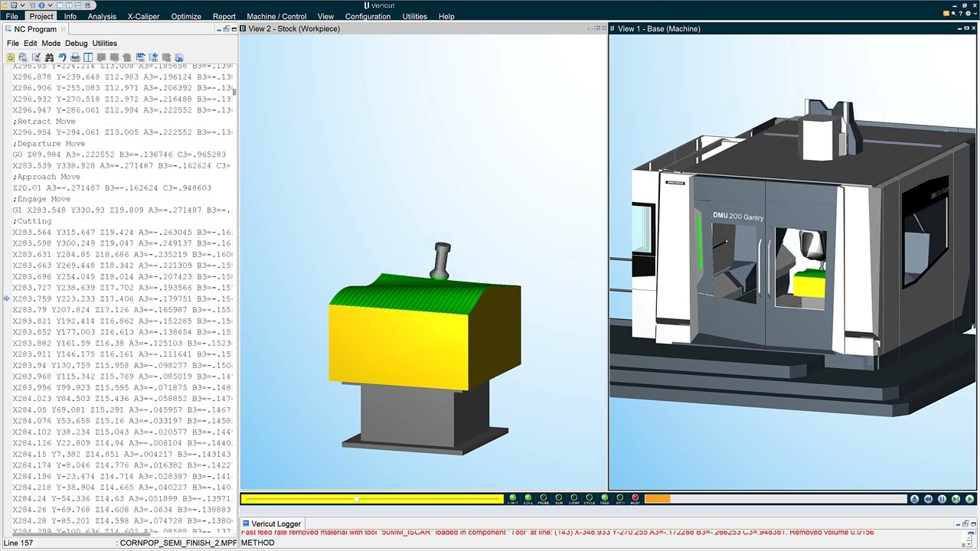Open the File menu in main menu bar
This screenshot has height=551, width=980.
11,16
